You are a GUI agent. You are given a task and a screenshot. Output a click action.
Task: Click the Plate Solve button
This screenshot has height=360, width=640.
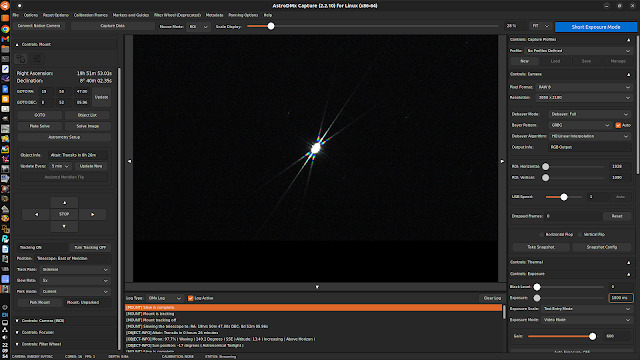pos(40,126)
